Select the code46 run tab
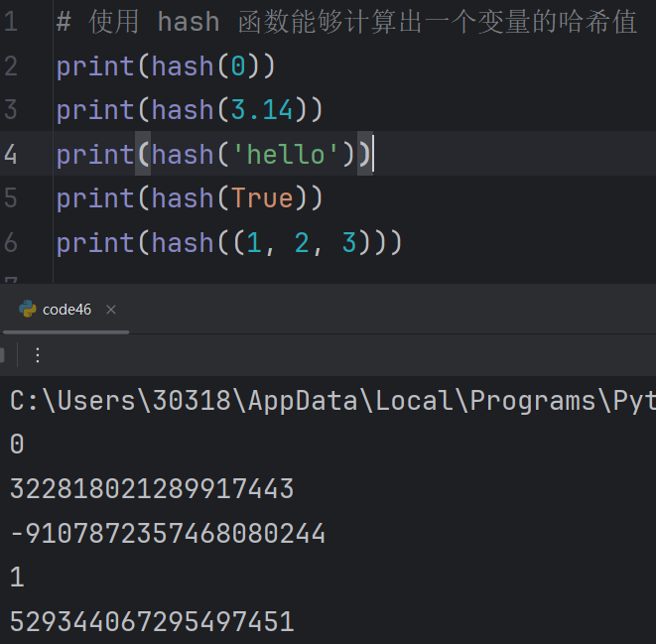This screenshot has height=644, width=656. (x=66, y=310)
